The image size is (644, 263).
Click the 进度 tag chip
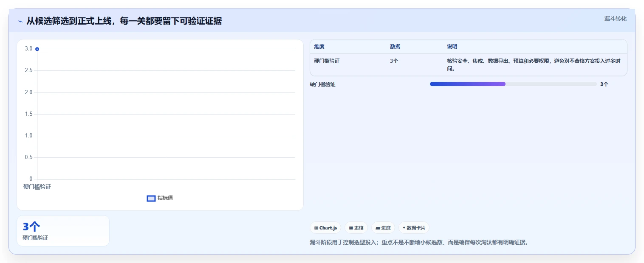(x=383, y=228)
